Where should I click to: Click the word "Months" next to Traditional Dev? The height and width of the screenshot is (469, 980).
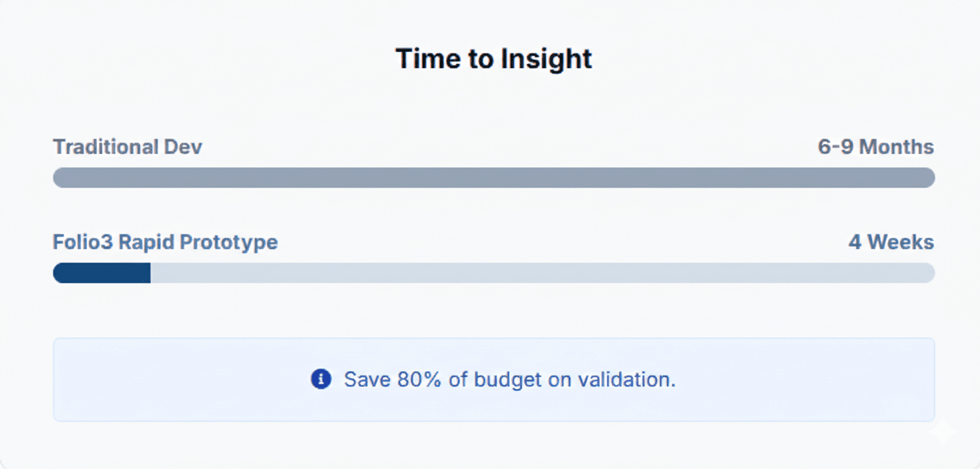(896, 147)
